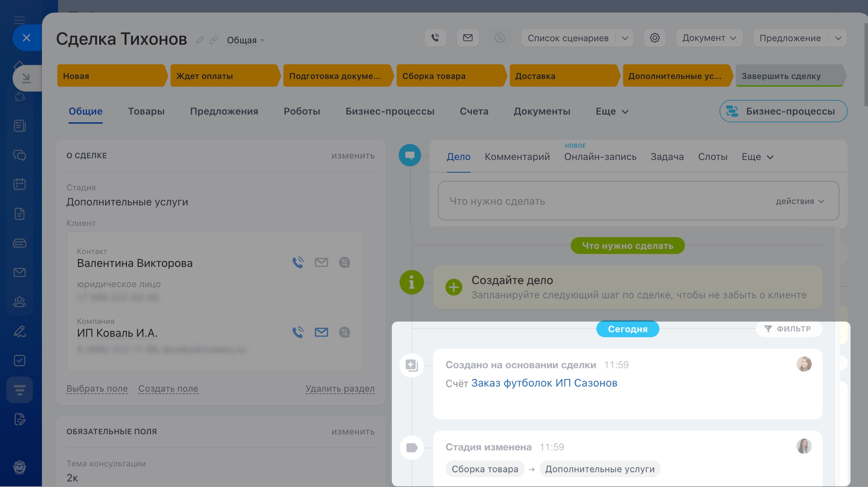
Task: Click the pencil icon to edit the deal title
Action: 200,40
